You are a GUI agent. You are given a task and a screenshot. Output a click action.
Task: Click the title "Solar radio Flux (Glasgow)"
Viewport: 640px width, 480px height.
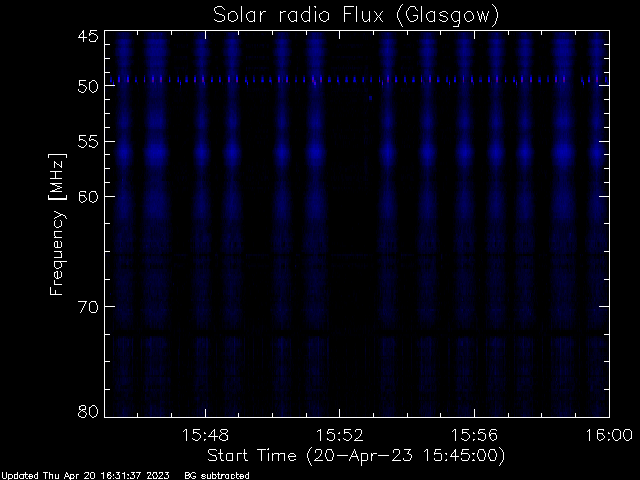click(x=356, y=16)
